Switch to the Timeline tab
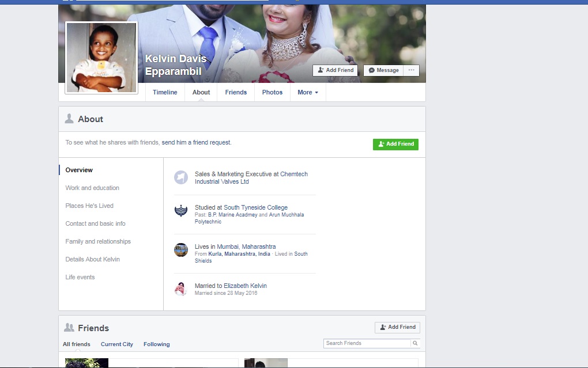Image resolution: width=588 pixels, height=368 pixels. click(165, 92)
